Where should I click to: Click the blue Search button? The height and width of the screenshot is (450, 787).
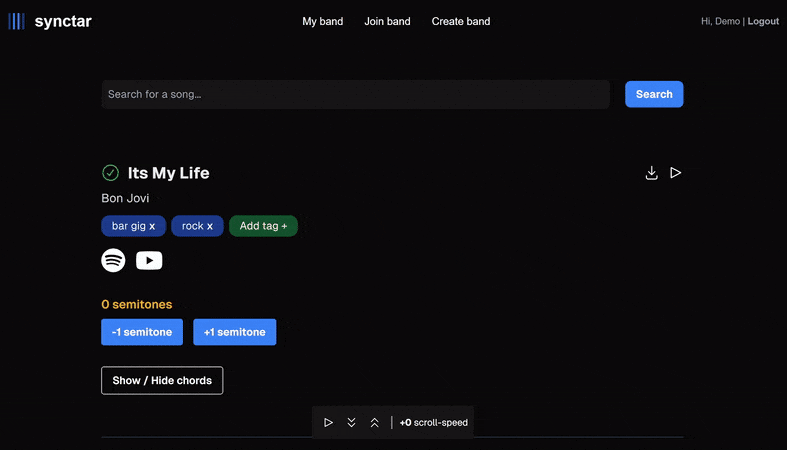[x=654, y=94]
